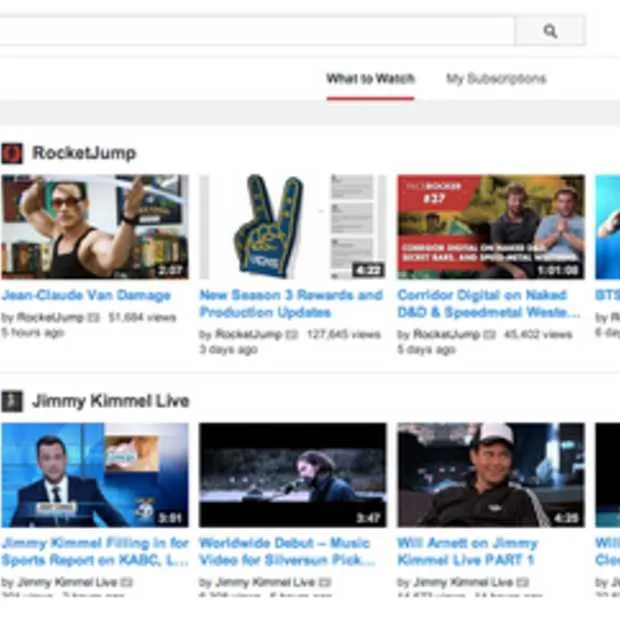Click the 3:01 duration badge on the sports report thumbnail

point(170,518)
